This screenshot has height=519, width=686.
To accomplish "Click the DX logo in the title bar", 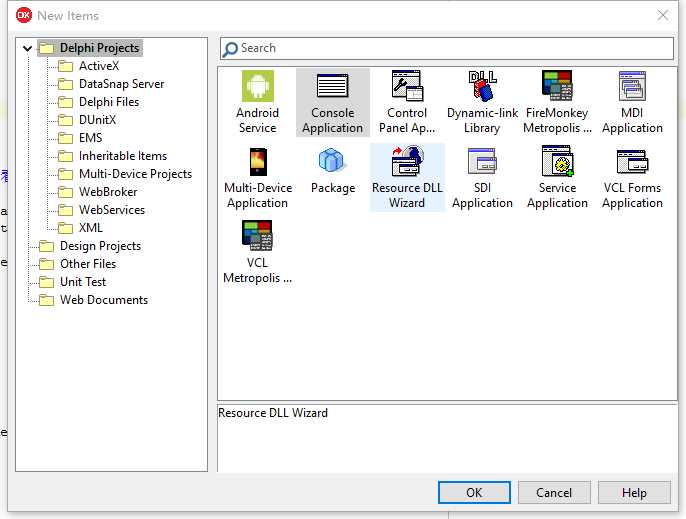I will click(24, 15).
